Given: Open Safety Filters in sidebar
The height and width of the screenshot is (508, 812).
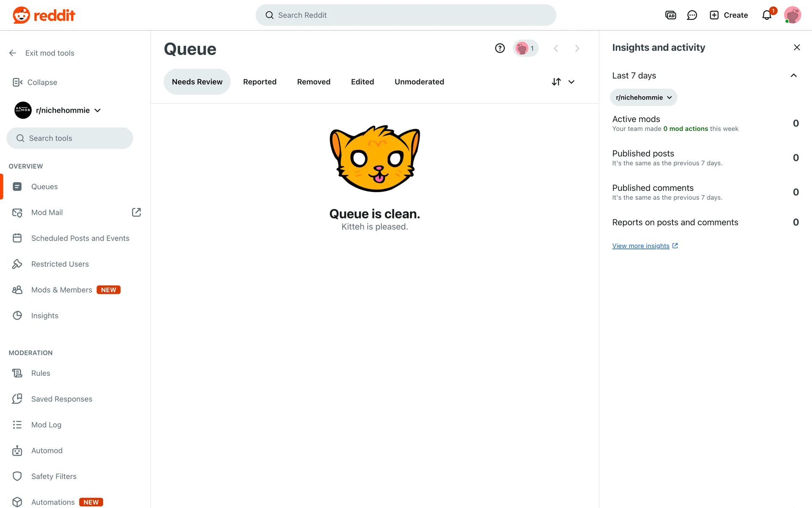Looking at the screenshot, I should tap(54, 476).
